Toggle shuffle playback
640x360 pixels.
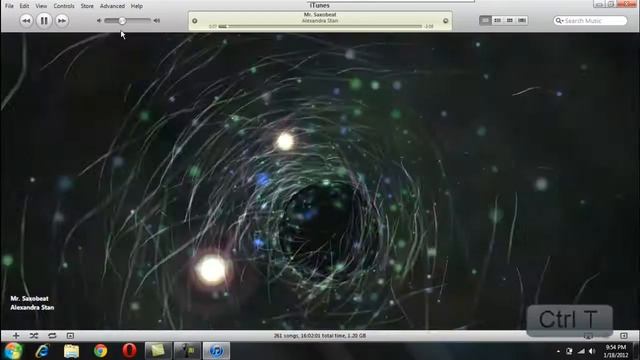click(34, 336)
